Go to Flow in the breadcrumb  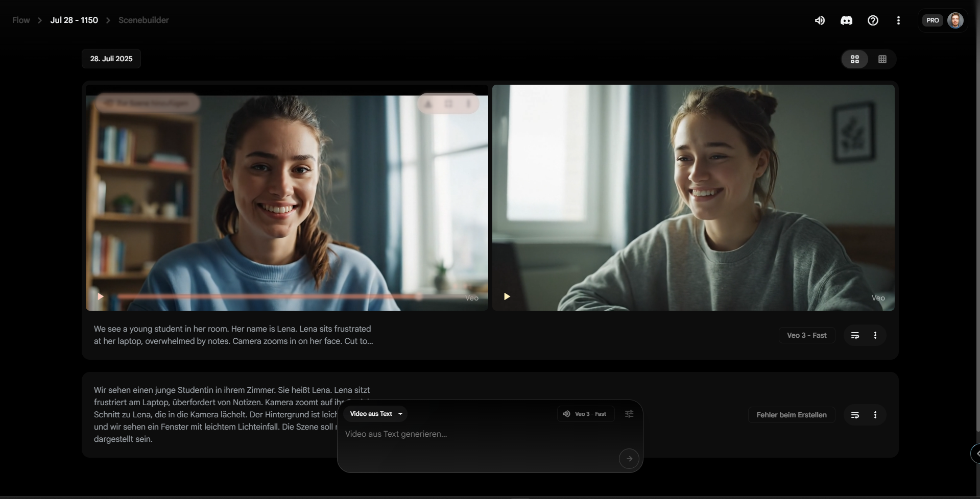coord(21,20)
